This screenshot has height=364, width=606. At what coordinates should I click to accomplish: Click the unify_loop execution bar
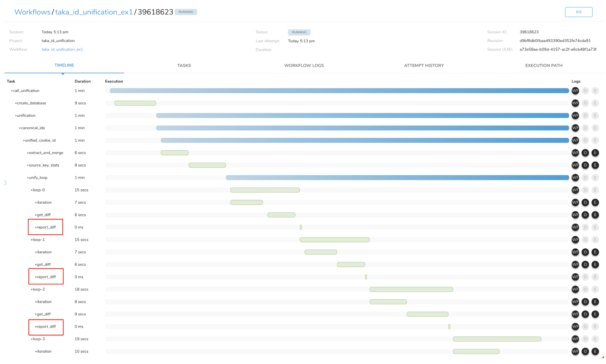point(397,178)
